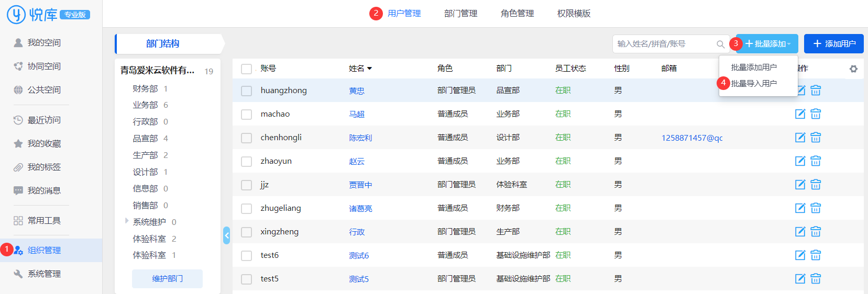Expand the 系统维护 department tree node
Viewport: 868px width, 294px height.
click(127, 221)
